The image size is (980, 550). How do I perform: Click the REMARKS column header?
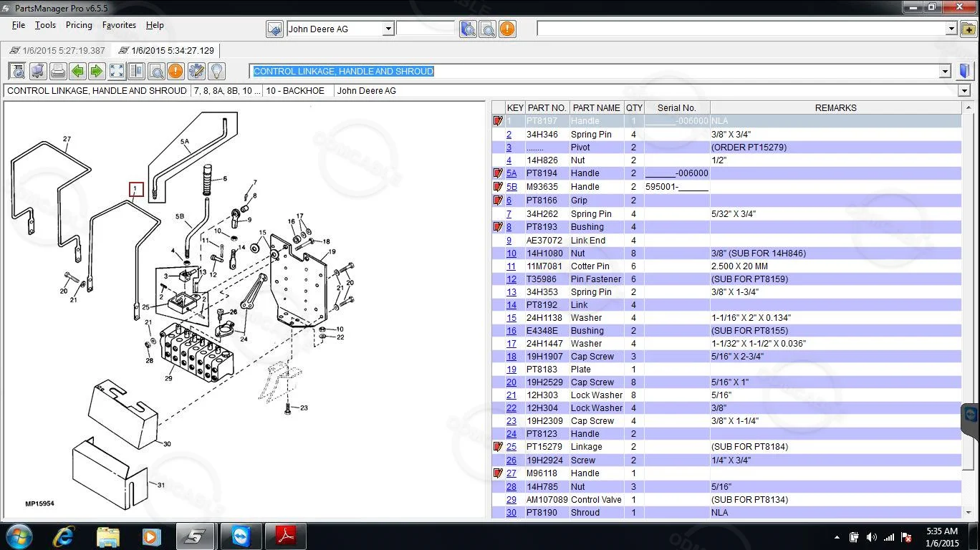835,108
